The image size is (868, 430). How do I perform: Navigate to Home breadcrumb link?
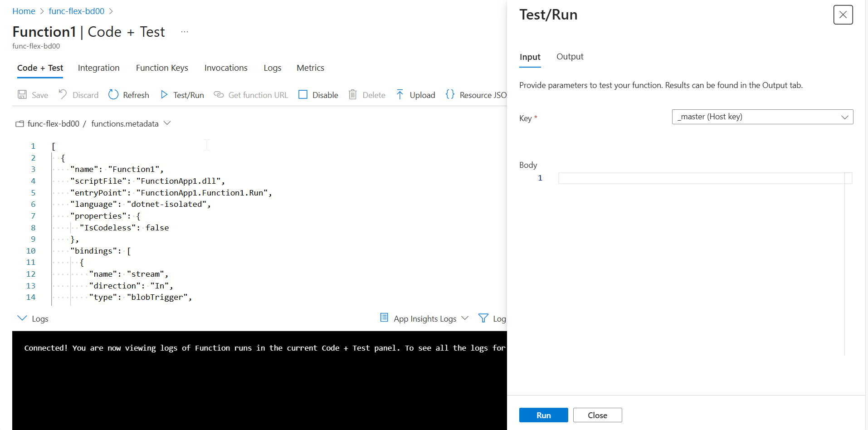pyautogui.click(x=24, y=11)
